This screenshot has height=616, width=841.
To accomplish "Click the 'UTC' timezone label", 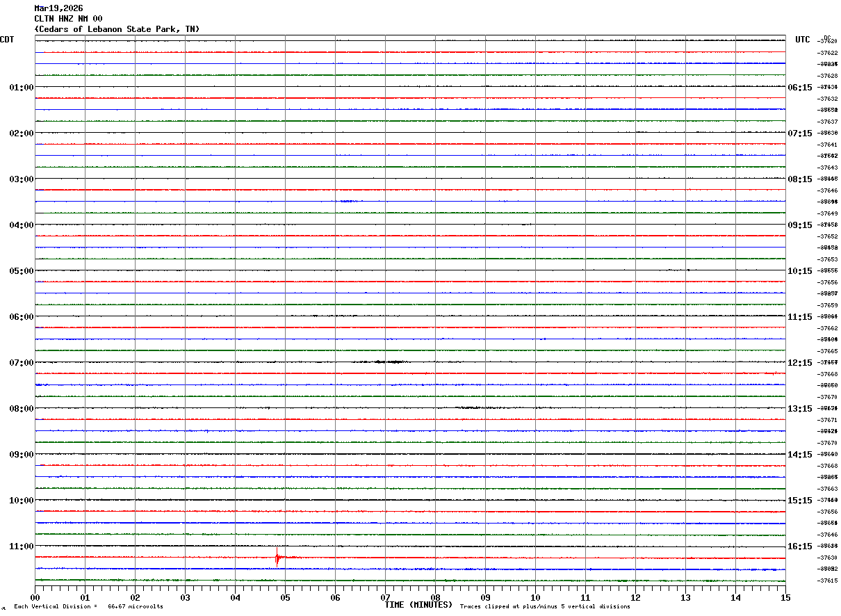I will click(x=803, y=40).
